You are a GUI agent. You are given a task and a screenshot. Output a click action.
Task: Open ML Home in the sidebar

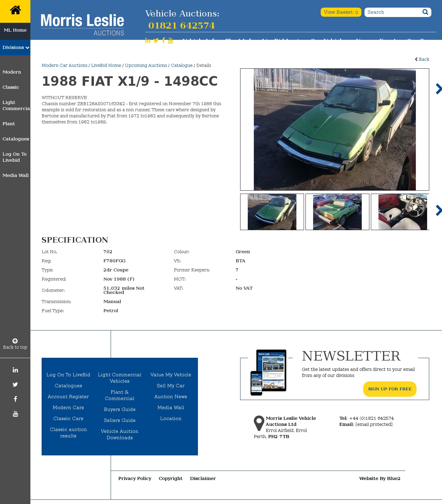tap(15, 30)
